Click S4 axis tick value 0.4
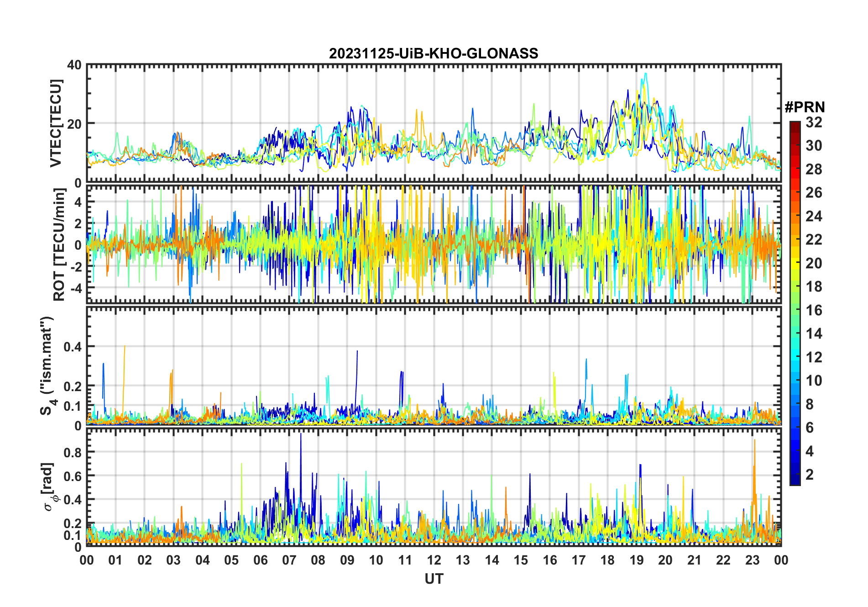 73,347
